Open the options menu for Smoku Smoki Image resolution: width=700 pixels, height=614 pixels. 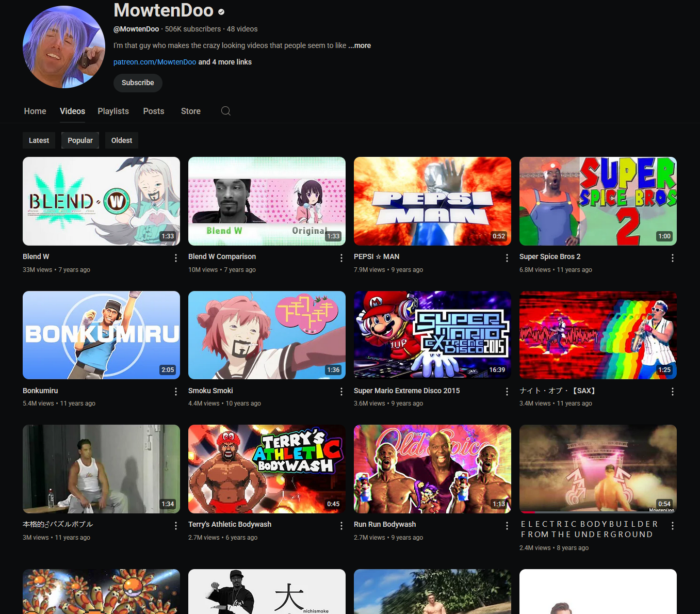[341, 392]
